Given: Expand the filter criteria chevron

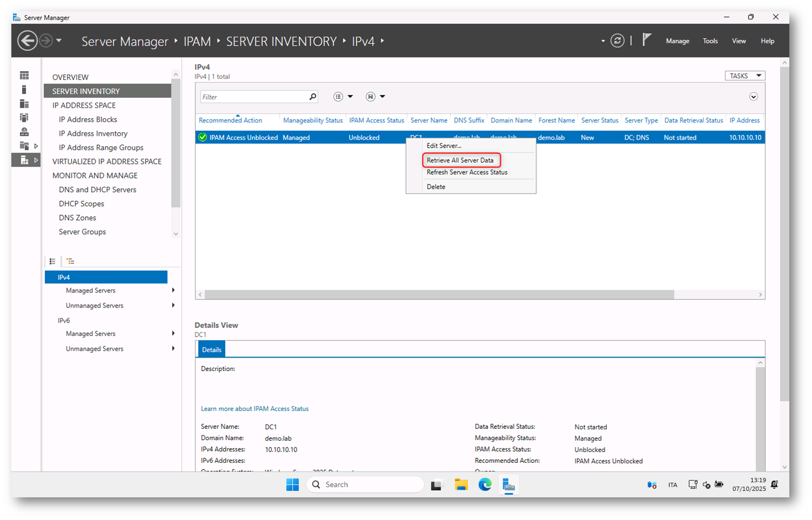Looking at the screenshot, I should pos(753,97).
